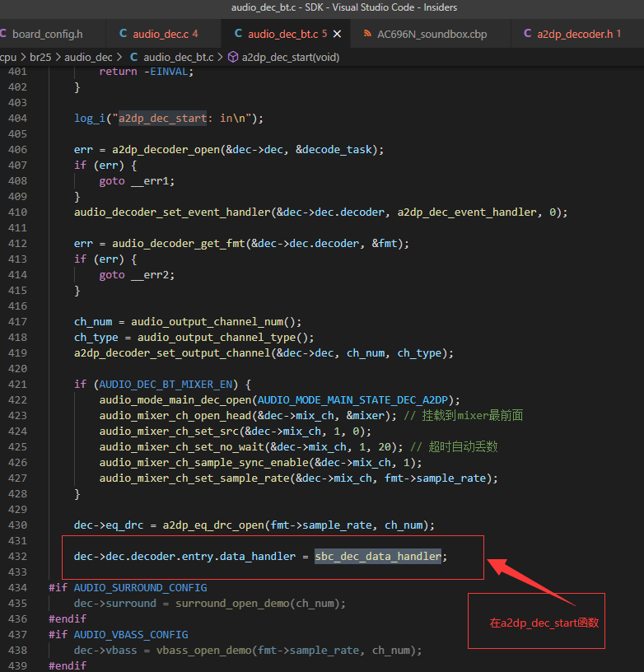Image resolution: width=644 pixels, height=672 pixels.
Task: Select the audio_dec_bt.c tab
Action: pos(282,34)
